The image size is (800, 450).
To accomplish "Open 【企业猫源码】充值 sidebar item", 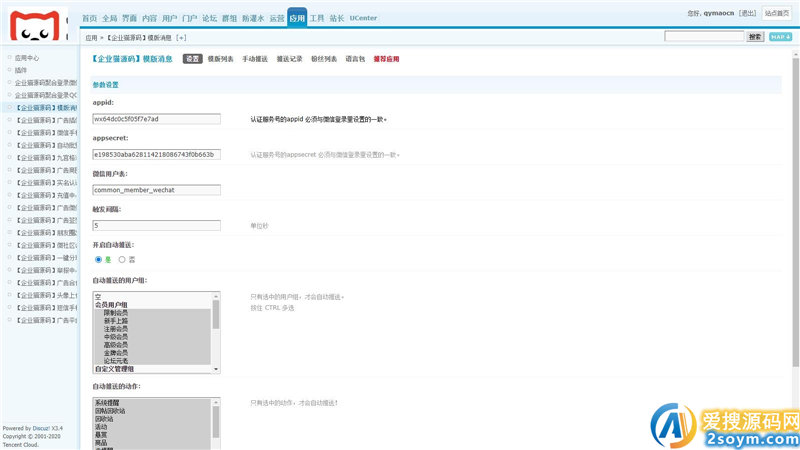I will [46, 195].
